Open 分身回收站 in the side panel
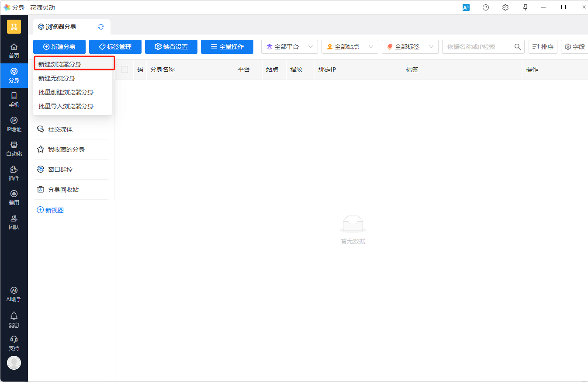This screenshot has height=382, width=588. pyautogui.click(x=63, y=190)
